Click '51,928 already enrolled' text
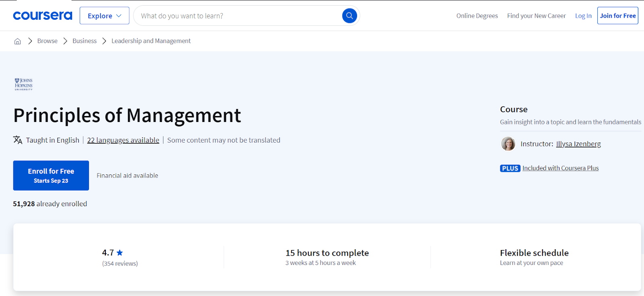The height and width of the screenshot is (296, 644). [50, 204]
